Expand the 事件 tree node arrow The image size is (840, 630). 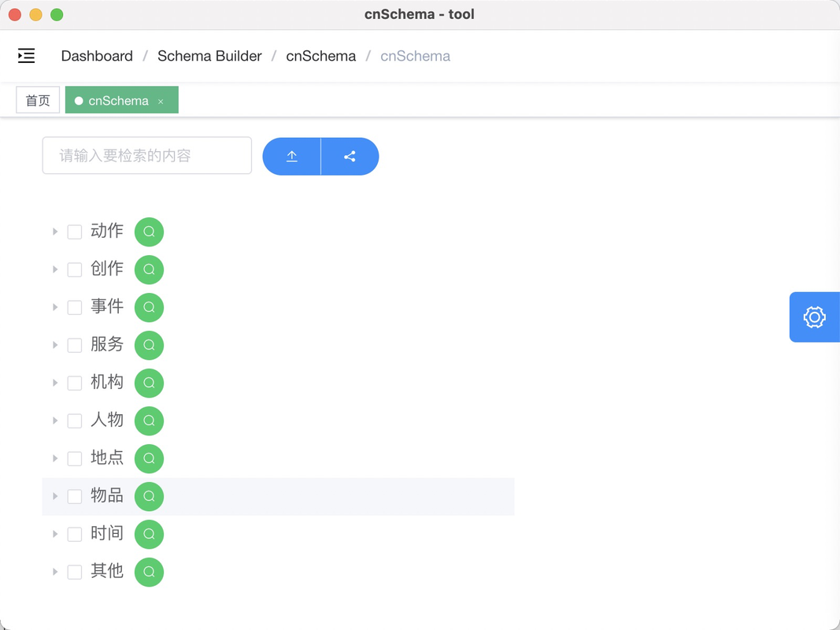54,307
